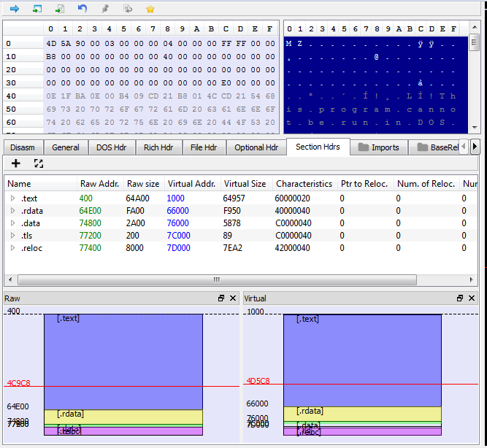Screen dimensions: 487x448
Task: Click the 4D byte at hex offset 0
Action: [51, 44]
